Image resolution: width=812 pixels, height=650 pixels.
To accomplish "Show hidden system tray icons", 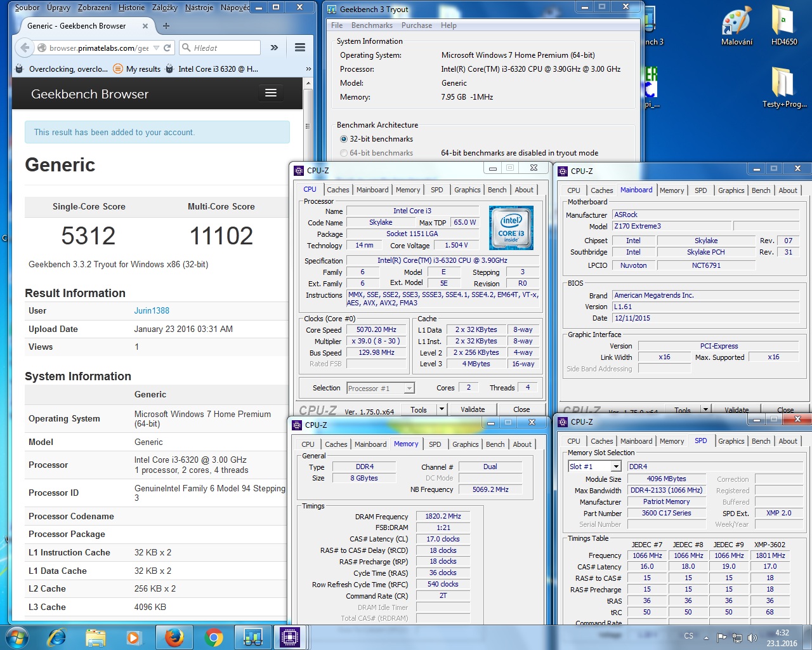I will point(706,637).
